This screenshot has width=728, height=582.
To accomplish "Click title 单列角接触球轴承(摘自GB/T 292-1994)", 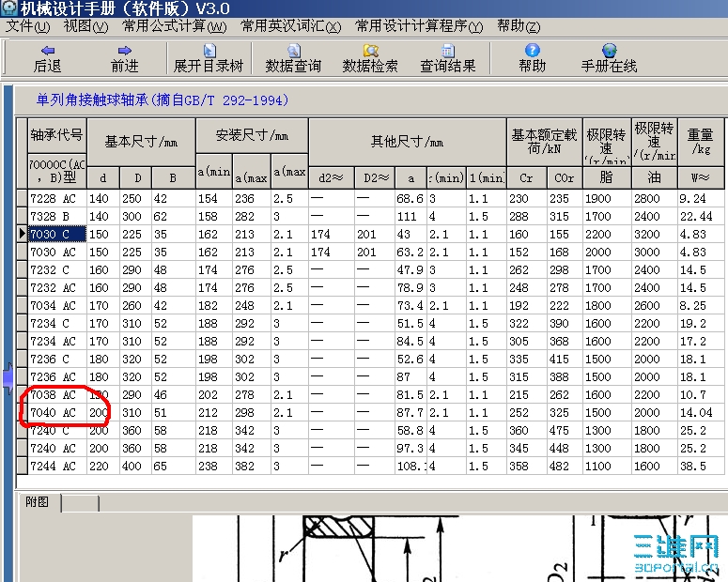I will click(162, 100).
